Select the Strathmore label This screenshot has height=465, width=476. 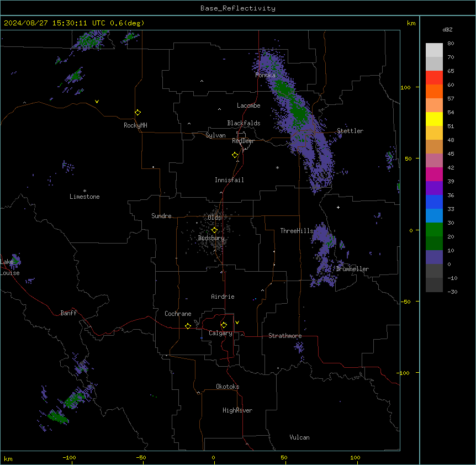point(285,336)
